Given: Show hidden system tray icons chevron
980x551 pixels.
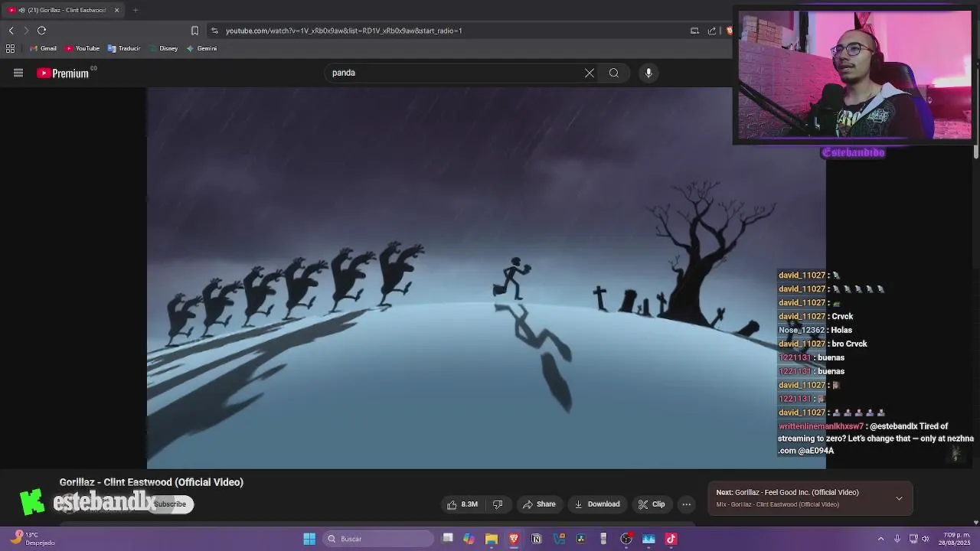Looking at the screenshot, I should (x=880, y=539).
